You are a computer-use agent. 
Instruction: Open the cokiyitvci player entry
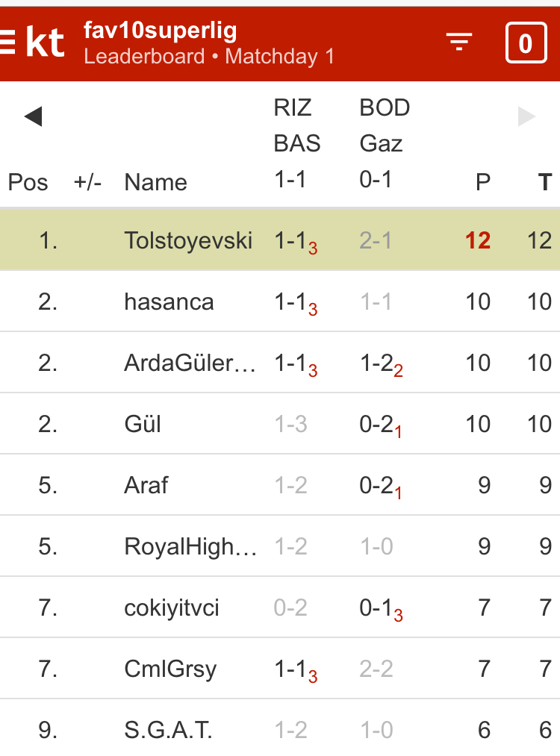click(172, 607)
